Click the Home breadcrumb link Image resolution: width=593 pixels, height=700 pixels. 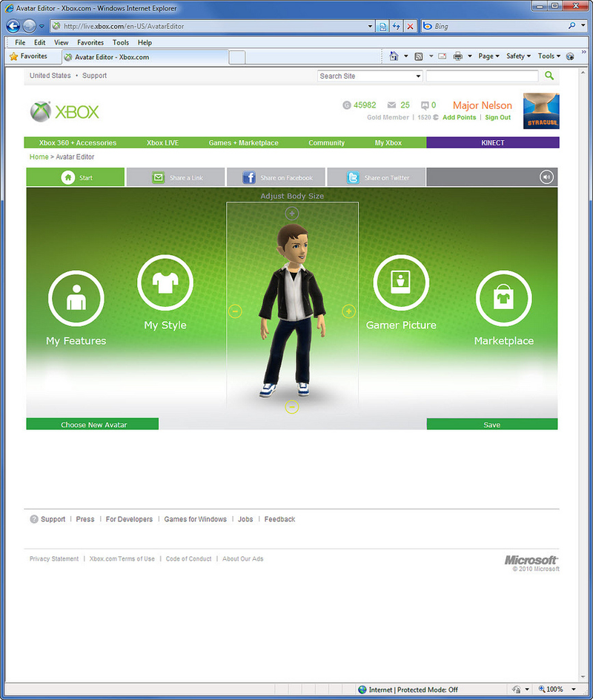pyautogui.click(x=39, y=156)
